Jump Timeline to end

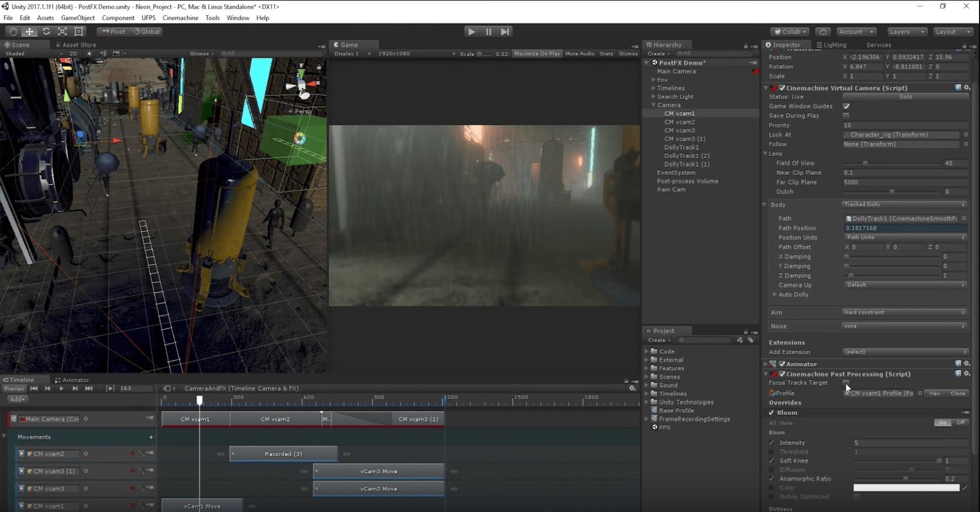[89, 389]
